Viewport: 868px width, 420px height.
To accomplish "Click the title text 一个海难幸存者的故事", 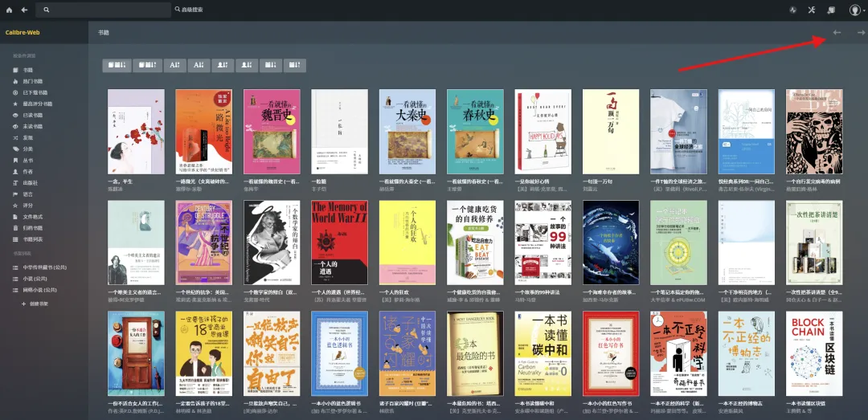I will click(x=611, y=292).
